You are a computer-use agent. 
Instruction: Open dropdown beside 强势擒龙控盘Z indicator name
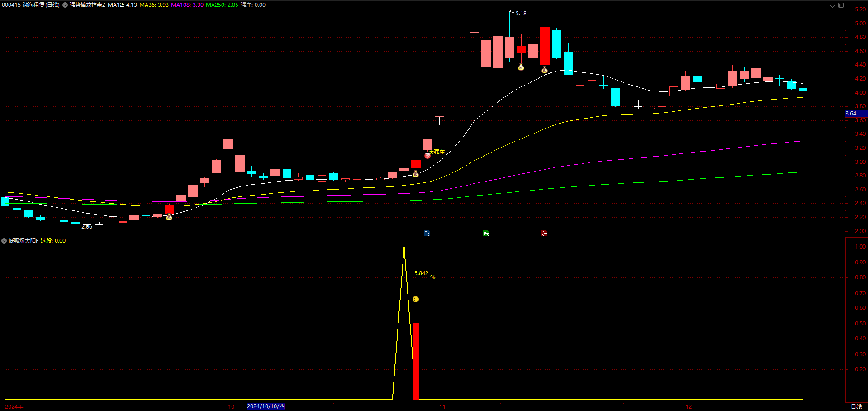click(x=65, y=5)
